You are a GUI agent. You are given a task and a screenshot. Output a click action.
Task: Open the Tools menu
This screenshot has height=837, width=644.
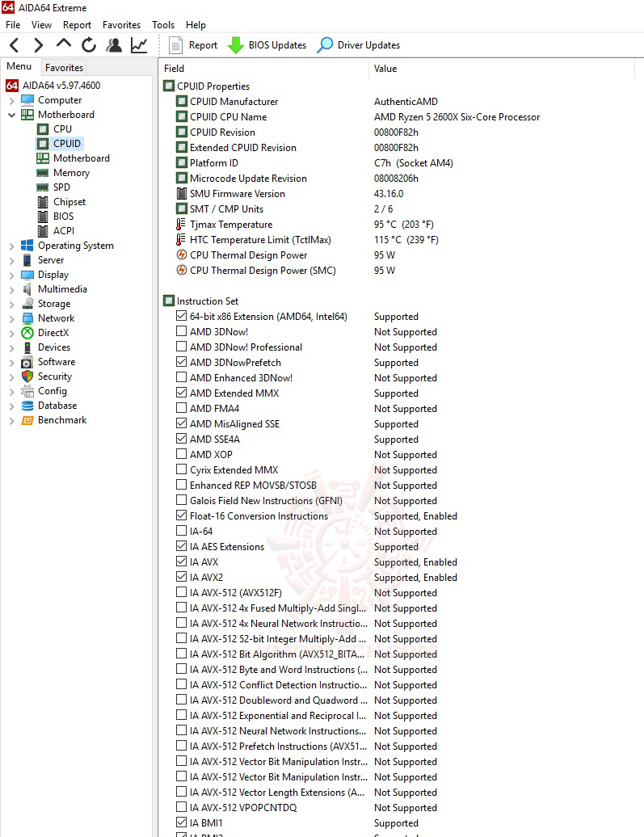(163, 24)
